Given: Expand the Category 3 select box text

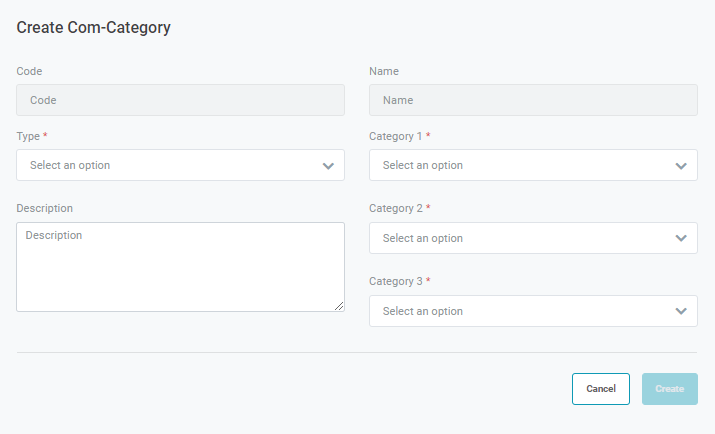Looking at the screenshot, I should tap(423, 311).
